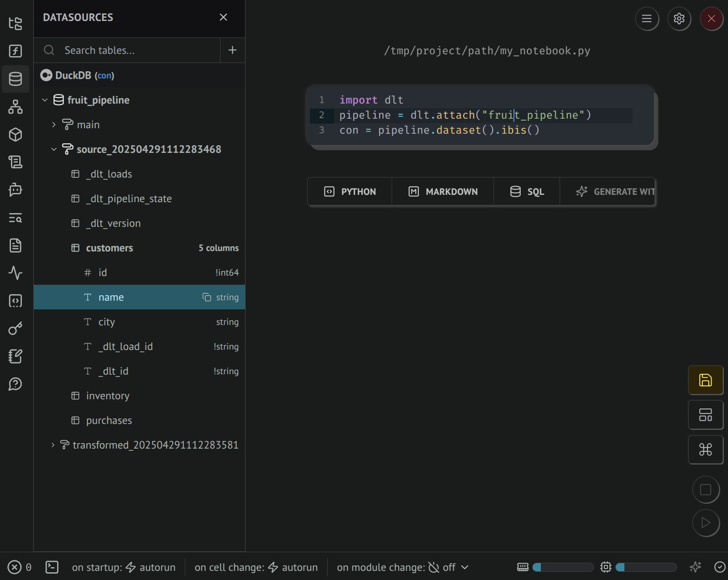Open the command palette button
The height and width of the screenshot is (580, 728).
[x=705, y=449]
